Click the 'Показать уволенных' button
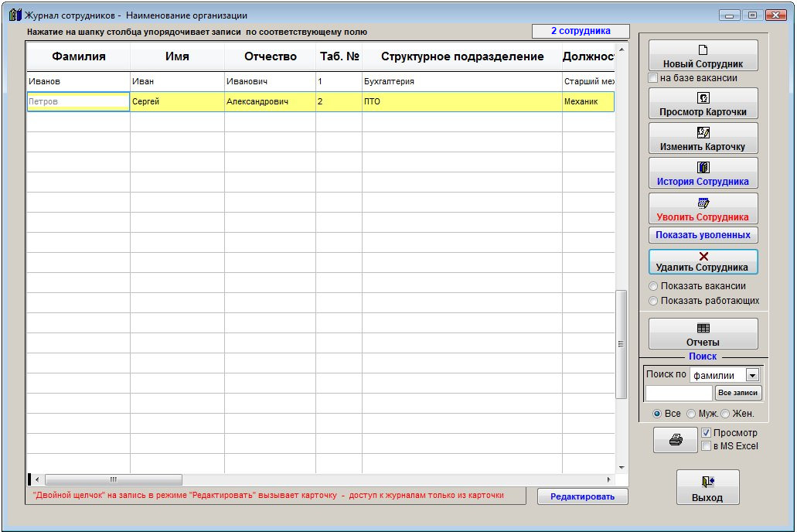797x532 pixels. click(703, 235)
